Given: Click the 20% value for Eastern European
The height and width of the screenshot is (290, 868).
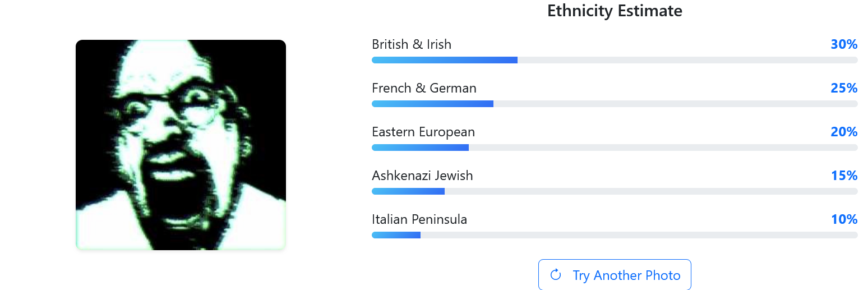Looking at the screenshot, I should (x=844, y=132).
